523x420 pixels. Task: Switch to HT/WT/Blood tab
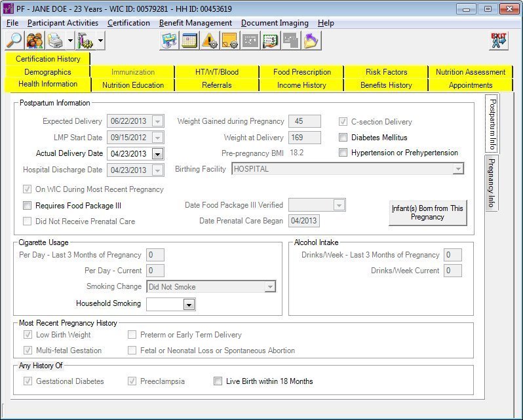[x=217, y=72]
